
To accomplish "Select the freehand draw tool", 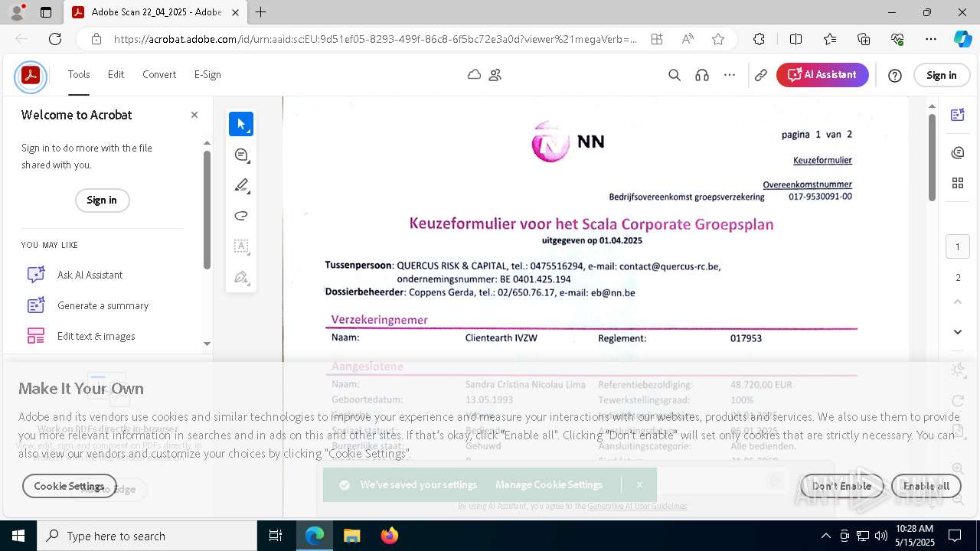I will coord(241,216).
